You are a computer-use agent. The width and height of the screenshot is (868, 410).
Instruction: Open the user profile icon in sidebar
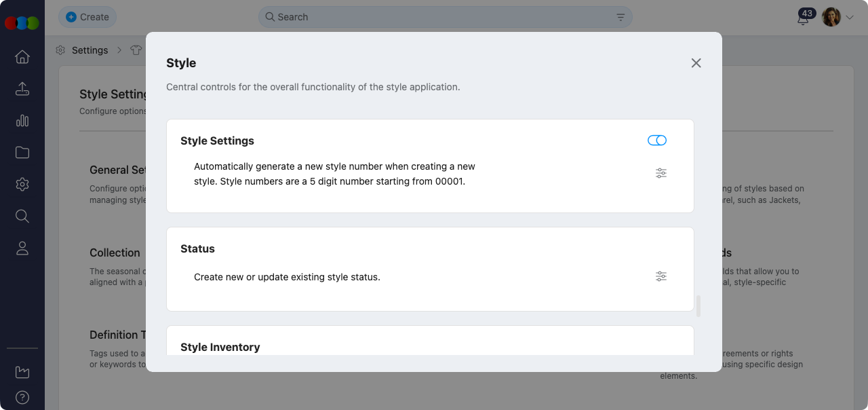tap(22, 248)
